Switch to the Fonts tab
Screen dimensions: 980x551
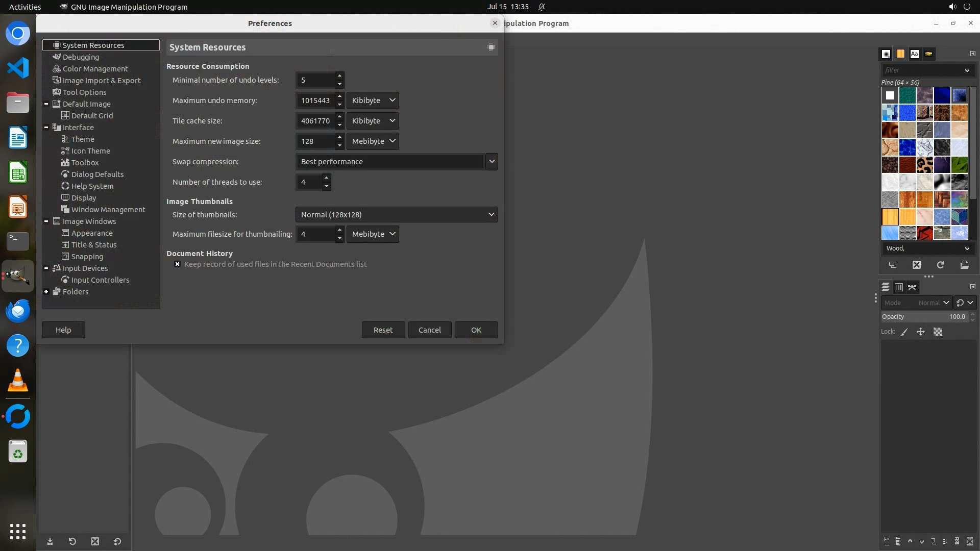point(915,54)
